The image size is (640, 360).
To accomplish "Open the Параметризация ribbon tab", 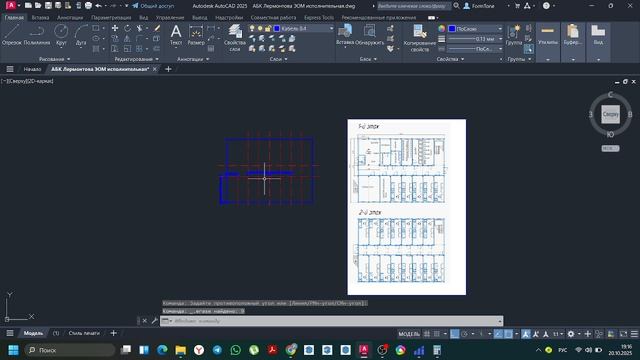I will coord(111,18).
